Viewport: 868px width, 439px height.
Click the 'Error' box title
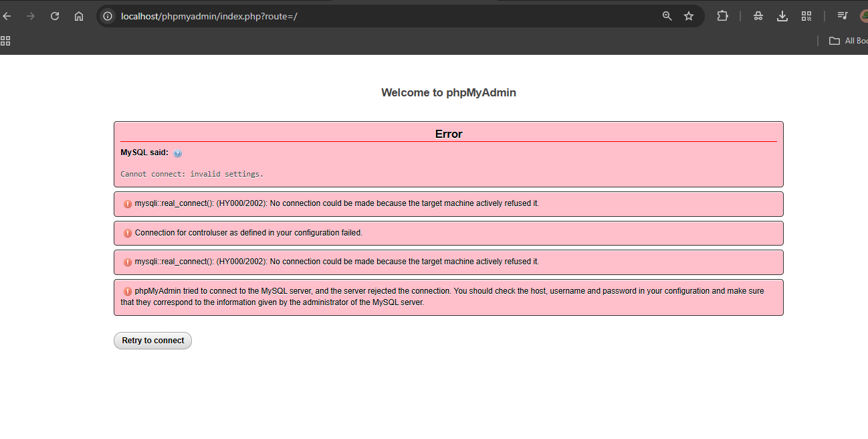click(449, 134)
